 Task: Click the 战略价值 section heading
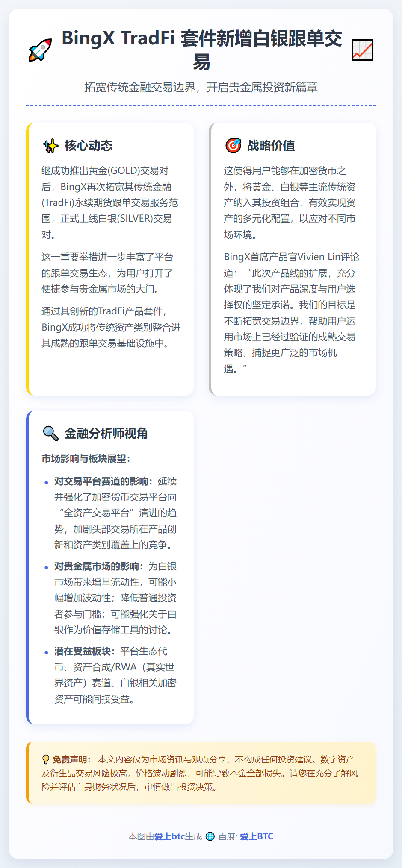(x=271, y=146)
